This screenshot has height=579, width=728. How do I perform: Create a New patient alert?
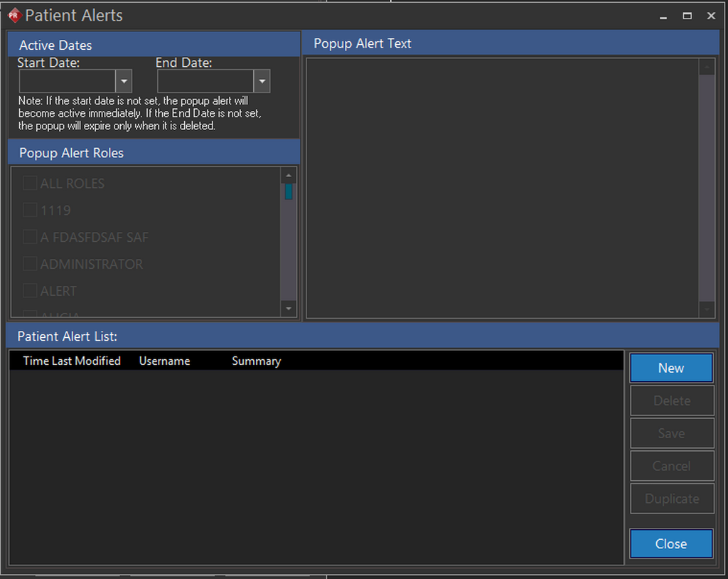pos(670,368)
